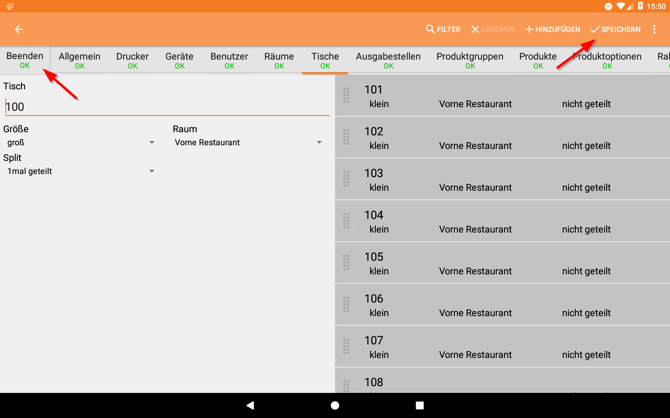Expand the Split dropdown
670x418 pixels.
tap(80, 172)
